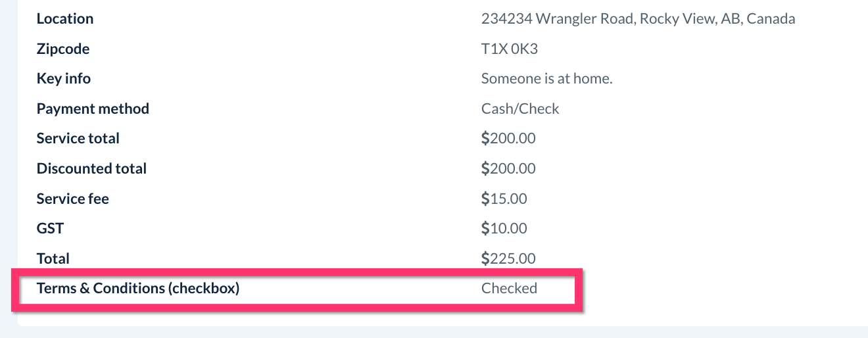Select the Cash/Check payment value
The width and height of the screenshot is (868, 338).
[520, 109]
